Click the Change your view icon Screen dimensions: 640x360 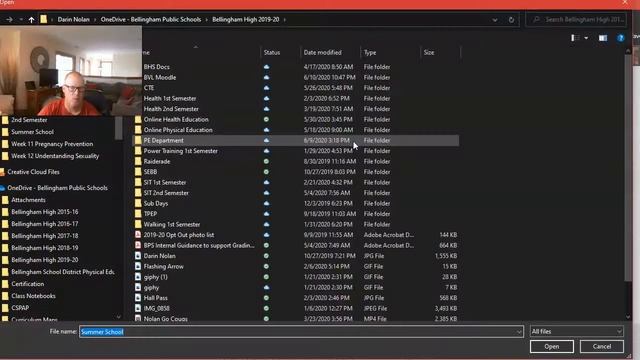(575, 38)
